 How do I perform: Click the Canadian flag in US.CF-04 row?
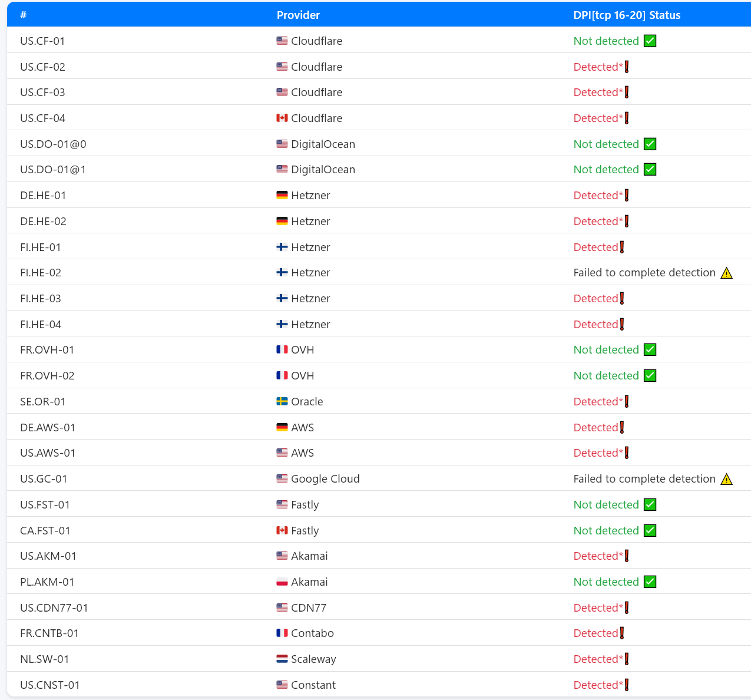click(x=282, y=118)
